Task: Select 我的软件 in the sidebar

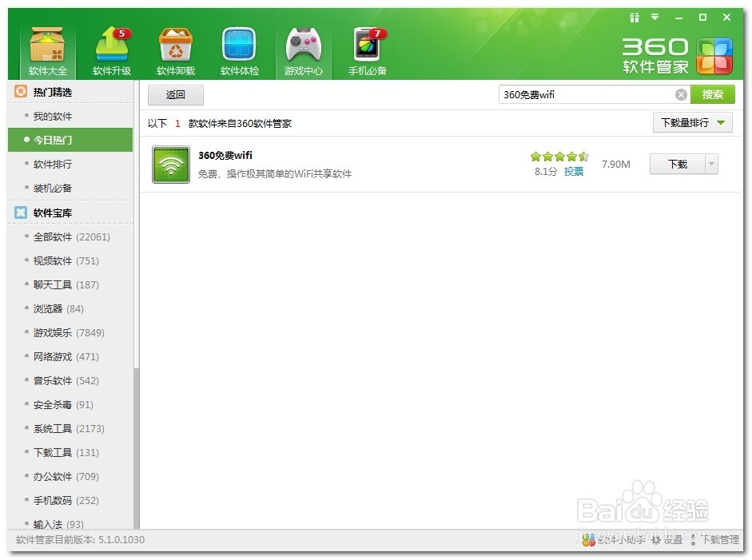Action: pyautogui.click(x=70, y=116)
